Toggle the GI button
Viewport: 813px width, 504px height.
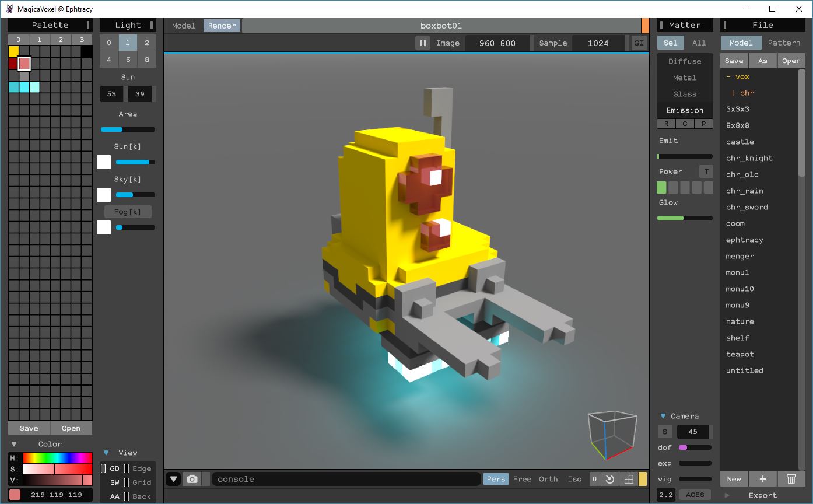click(639, 43)
